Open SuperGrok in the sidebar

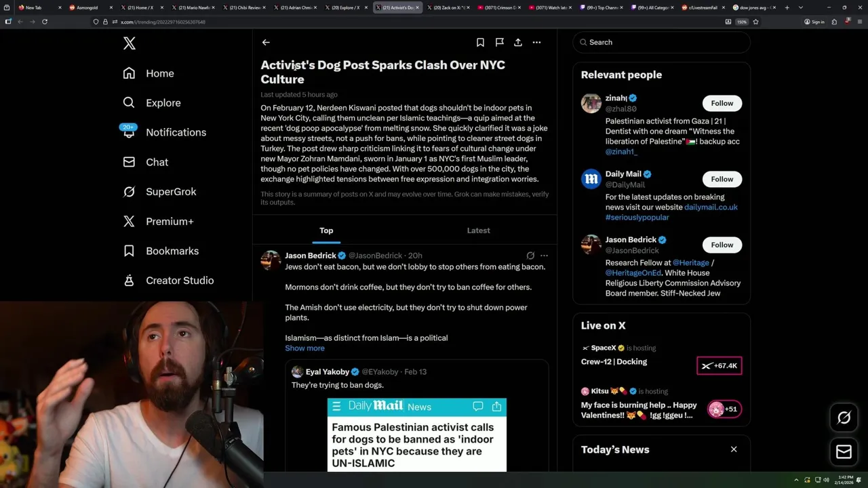coord(159,192)
